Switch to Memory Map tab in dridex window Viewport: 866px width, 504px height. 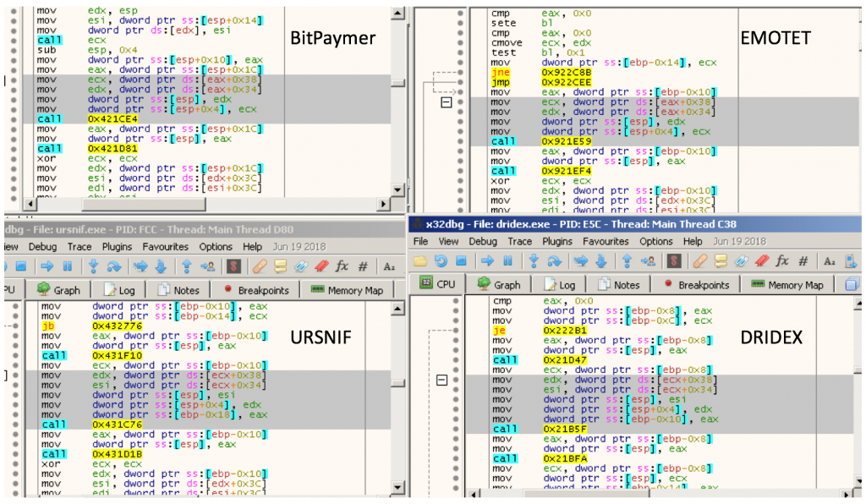pyautogui.click(x=787, y=285)
